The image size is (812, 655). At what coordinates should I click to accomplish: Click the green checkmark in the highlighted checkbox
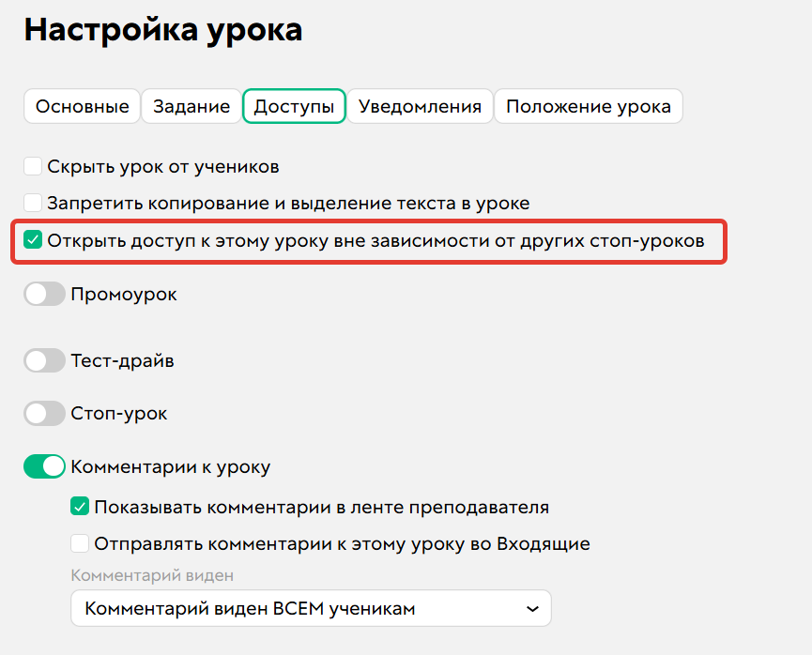point(33,240)
